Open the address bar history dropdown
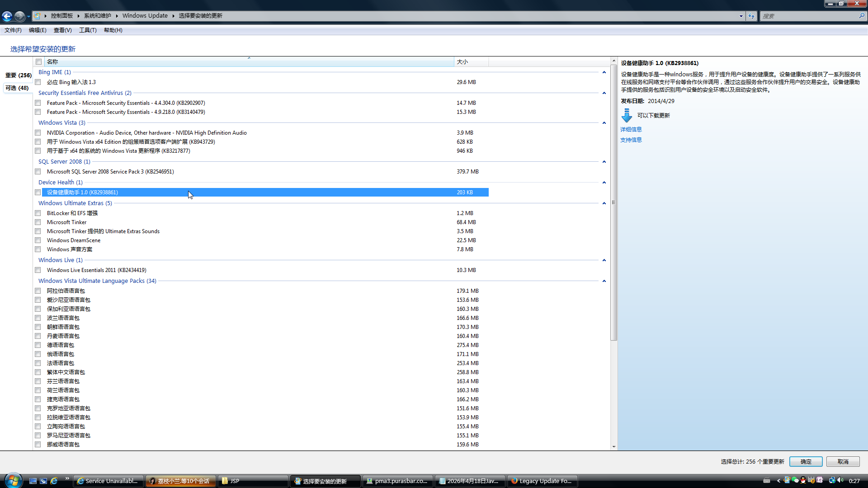The height and width of the screenshot is (488, 868). [x=741, y=16]
